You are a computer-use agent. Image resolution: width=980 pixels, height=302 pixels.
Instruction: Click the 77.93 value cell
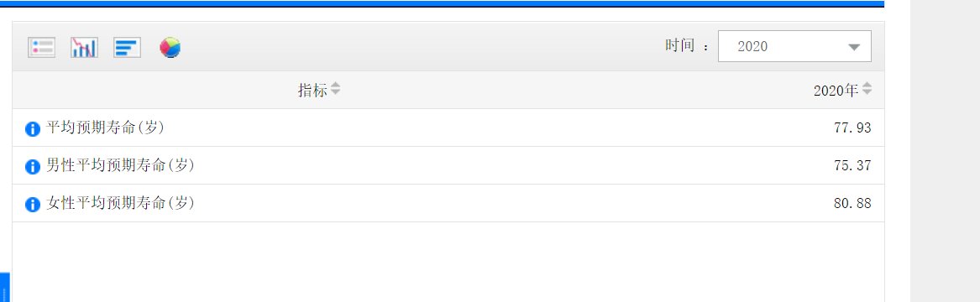tap(852, 128)
